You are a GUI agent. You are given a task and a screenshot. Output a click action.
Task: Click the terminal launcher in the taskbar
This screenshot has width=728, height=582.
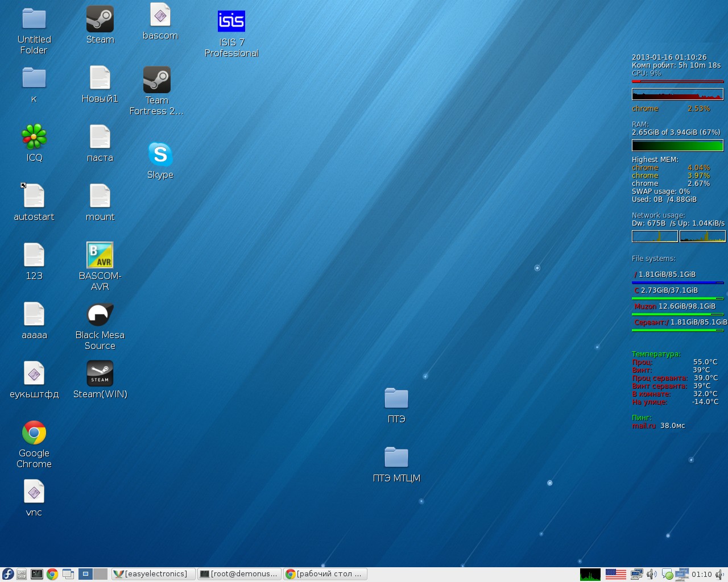click(36, 574)
